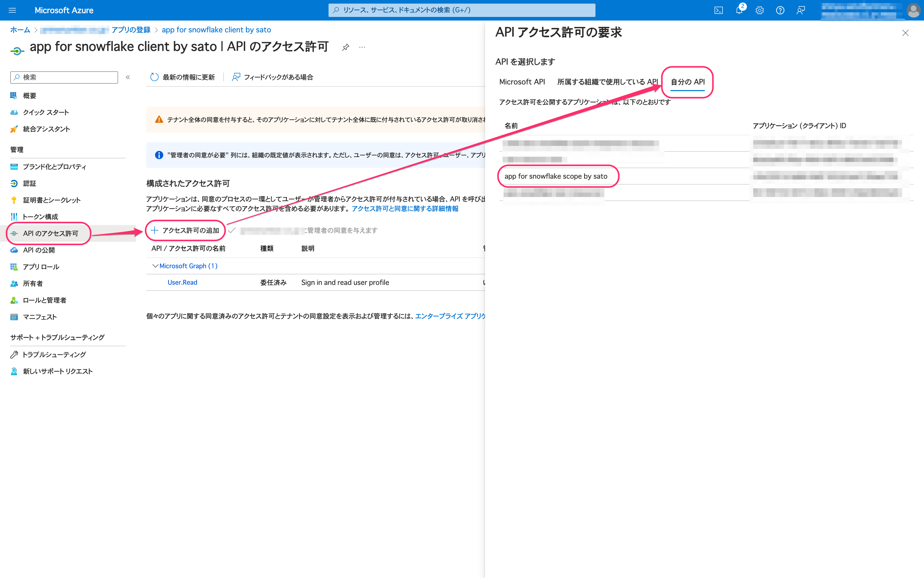Select app for snowflake scope by sato
Image resolution: width=924 pixels, height=578 pixels.
click(x=556, y=176)
